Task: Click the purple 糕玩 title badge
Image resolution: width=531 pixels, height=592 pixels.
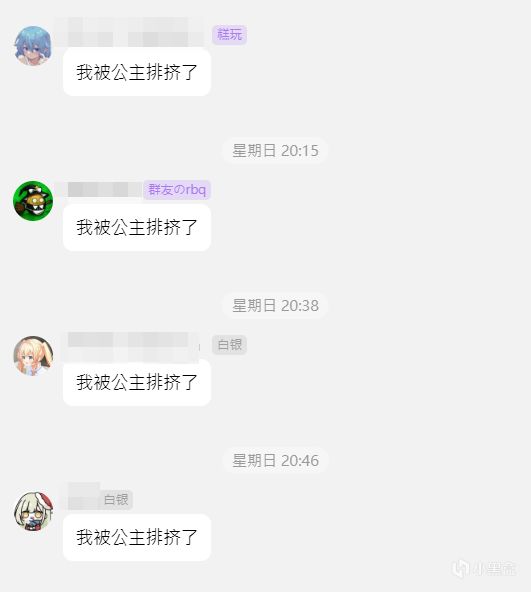Action: [x=229, y=35]
